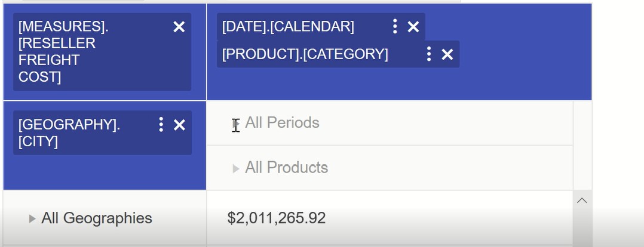Select the All Geographies row label

click(x=96, y=218)
